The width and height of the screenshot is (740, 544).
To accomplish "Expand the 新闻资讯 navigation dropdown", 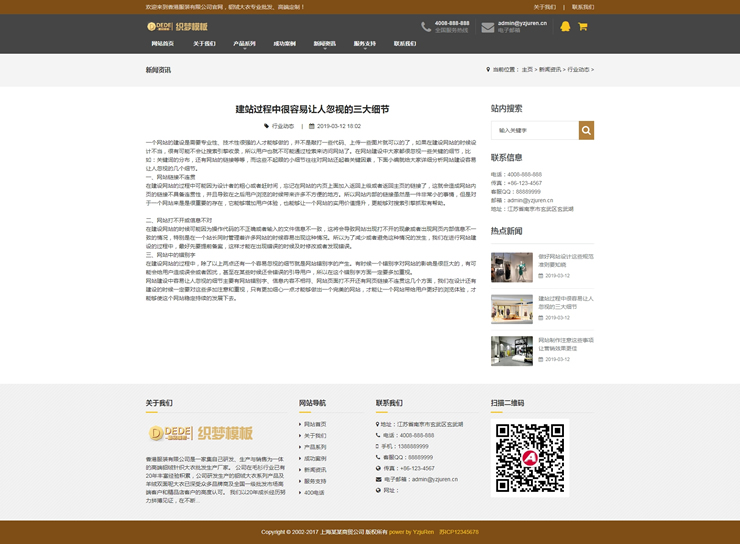I will [x=324, y=44].
